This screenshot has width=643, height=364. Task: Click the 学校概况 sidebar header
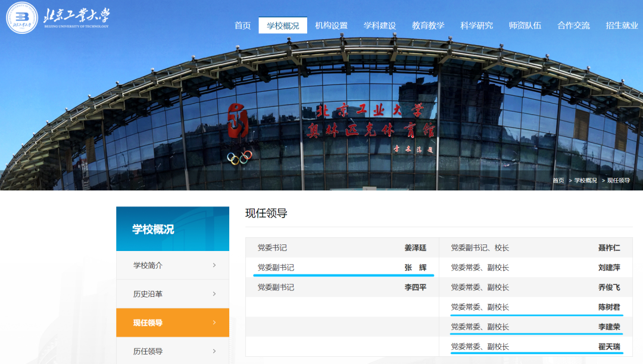coord(173,229)
